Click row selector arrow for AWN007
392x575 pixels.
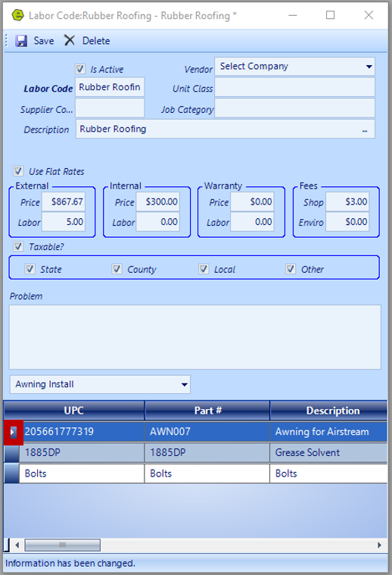(x=13, y=433)
